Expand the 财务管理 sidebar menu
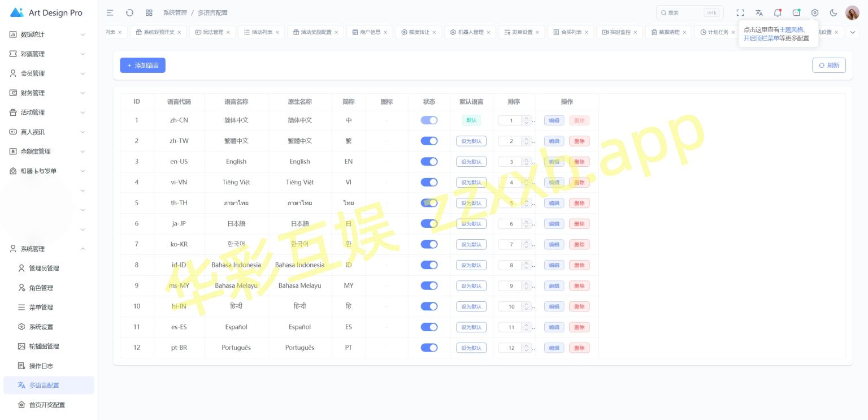 click(x=48, y=93)
